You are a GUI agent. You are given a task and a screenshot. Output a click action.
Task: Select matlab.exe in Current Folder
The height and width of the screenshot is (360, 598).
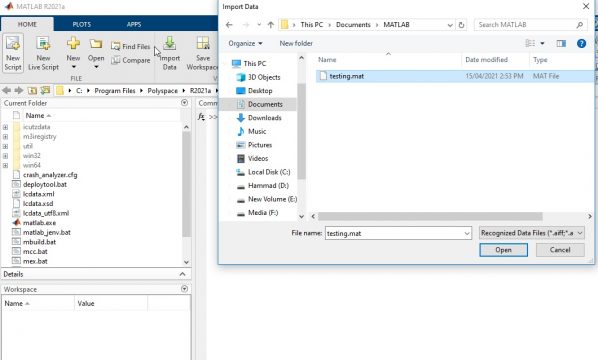point(39,223)
